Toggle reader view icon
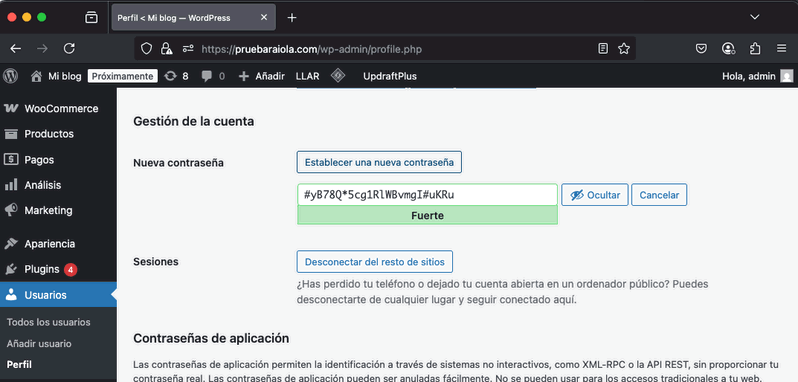The height and width of the screenshot is (382, 798). (x=603, y=49)
